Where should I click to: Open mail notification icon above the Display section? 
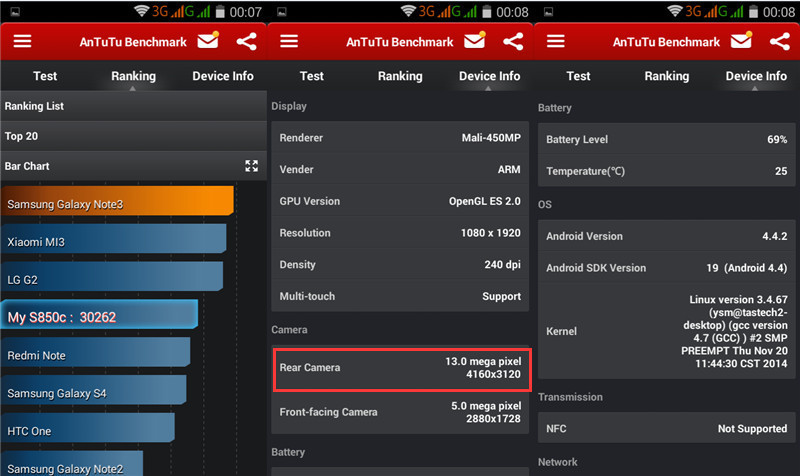coord(476,41)
